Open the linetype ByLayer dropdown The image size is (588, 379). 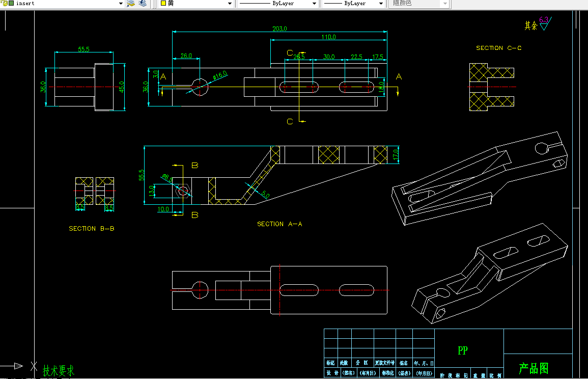coord(314,4)
